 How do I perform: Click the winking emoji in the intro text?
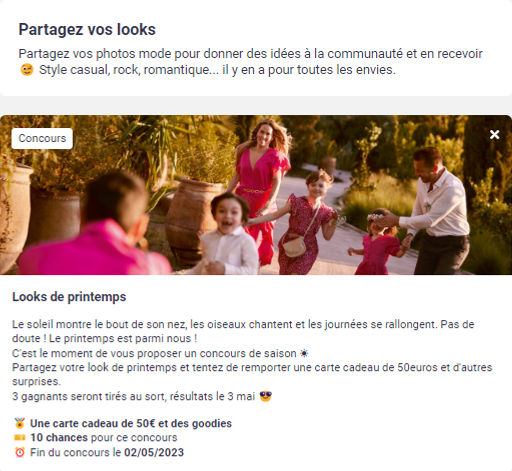pyautogui.click(x=27, y=70)
